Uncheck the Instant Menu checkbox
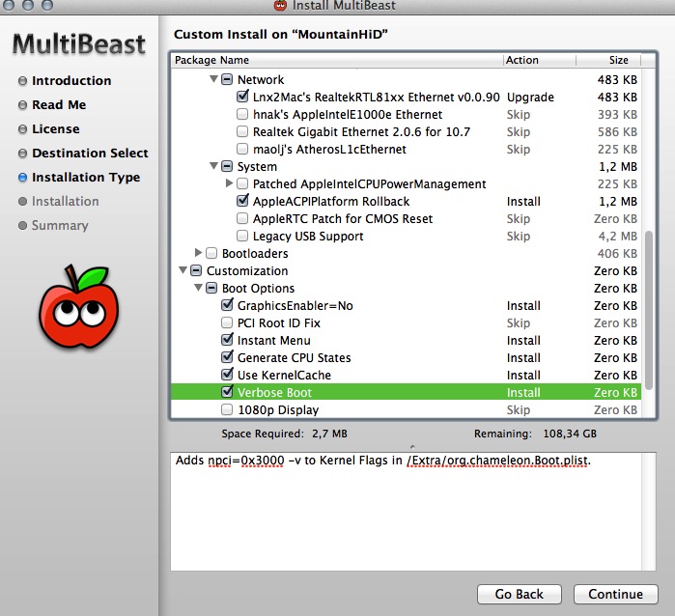 click(227, 340)
